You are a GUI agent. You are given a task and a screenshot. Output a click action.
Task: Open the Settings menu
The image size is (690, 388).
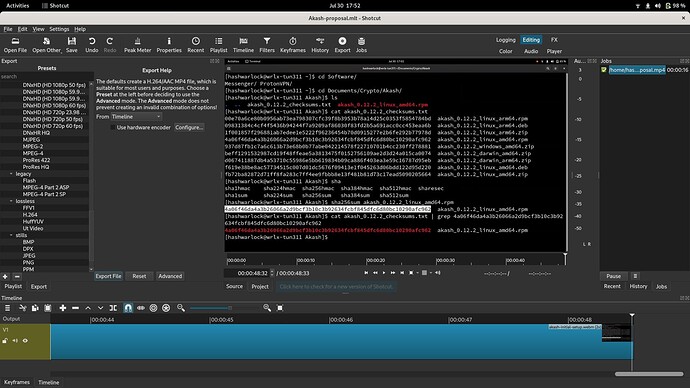click(x=59, y=29)
